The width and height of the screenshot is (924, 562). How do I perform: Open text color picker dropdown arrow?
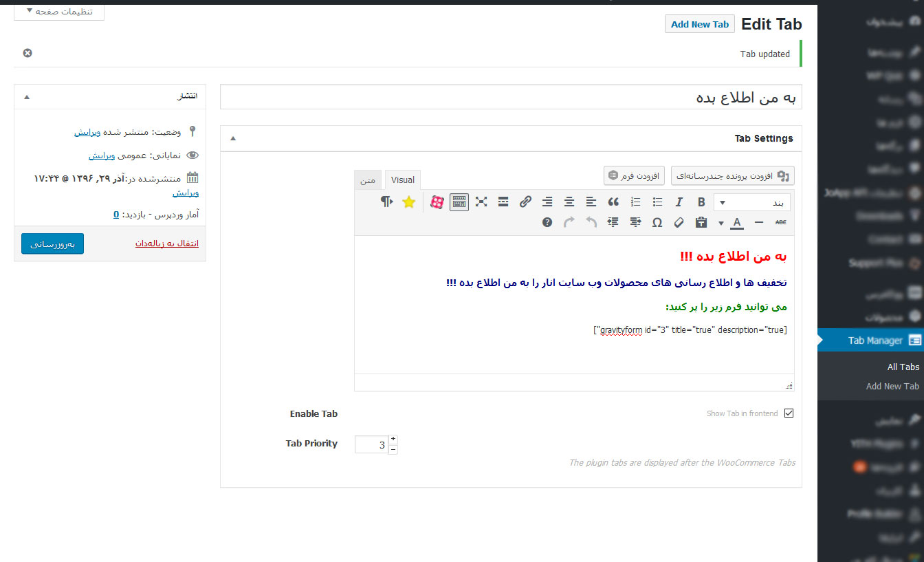[721, 223]
